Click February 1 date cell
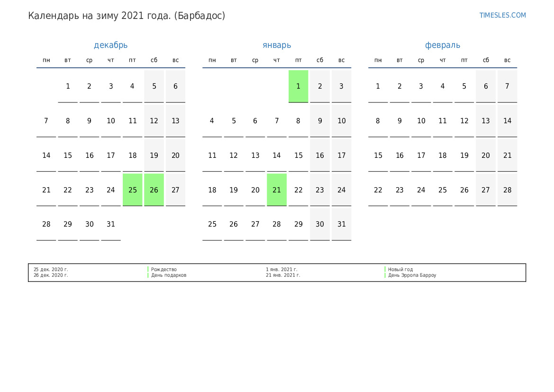 point(378,86)
